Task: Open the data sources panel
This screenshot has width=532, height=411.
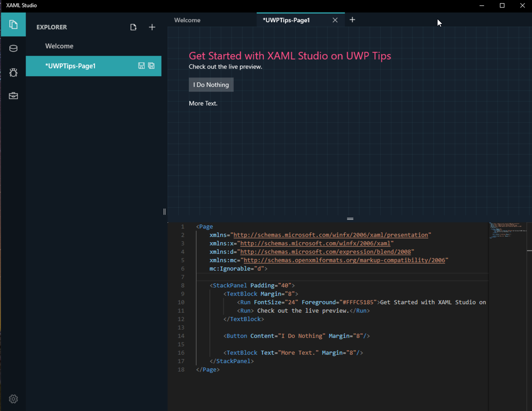Action: pos(13,48)
